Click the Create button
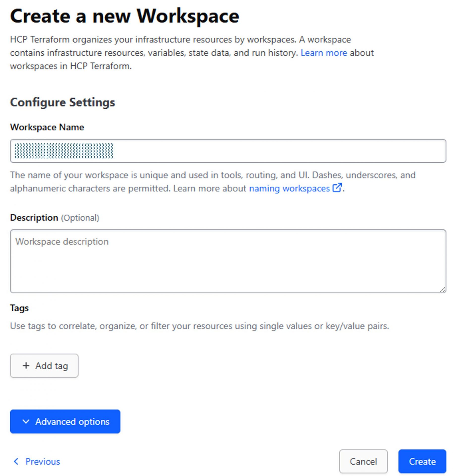453x476 pixels. [x=422, y=461]
